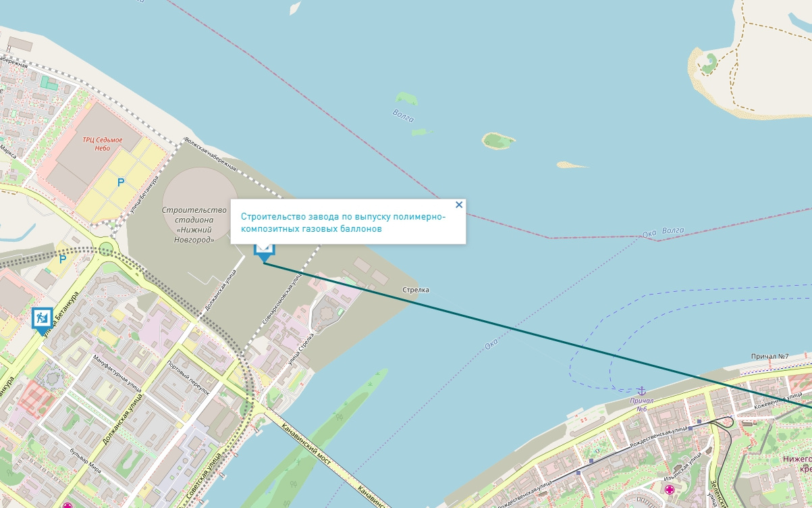Click the Причал №7 pier label
The image size is (812, 508).
pos(770,356)
